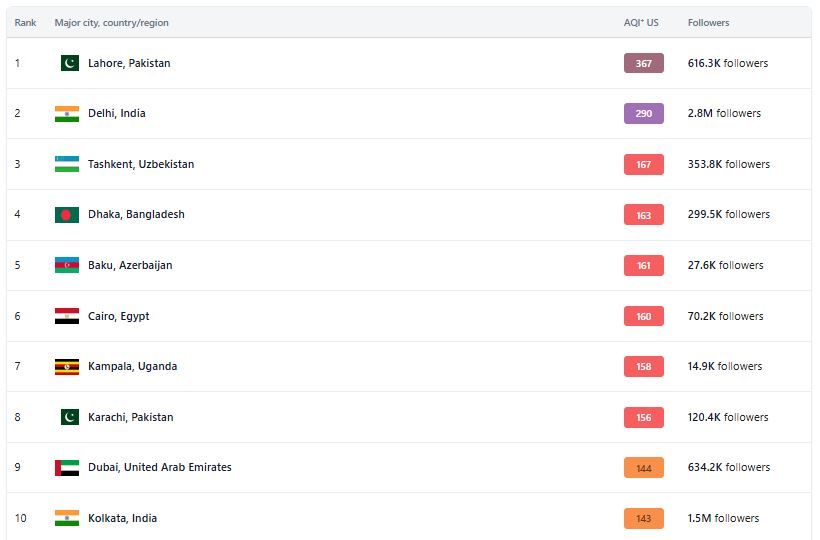Click the Major city, country/region header
Screen dimensions: 820x540
111,23
